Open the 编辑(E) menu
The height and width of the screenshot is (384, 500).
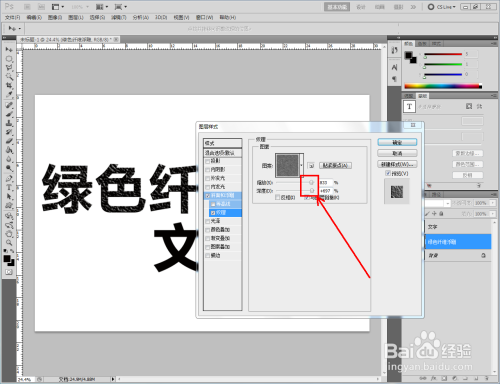(34, 17)
